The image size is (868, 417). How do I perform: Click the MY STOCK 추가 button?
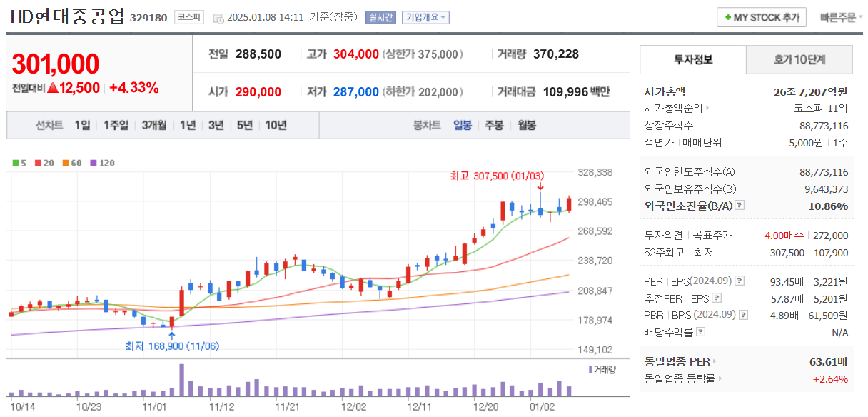click(763, 17)
